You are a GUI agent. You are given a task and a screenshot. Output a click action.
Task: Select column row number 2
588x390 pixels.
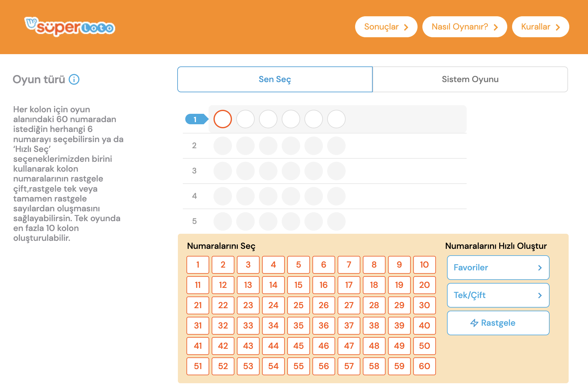coord(194,145)
